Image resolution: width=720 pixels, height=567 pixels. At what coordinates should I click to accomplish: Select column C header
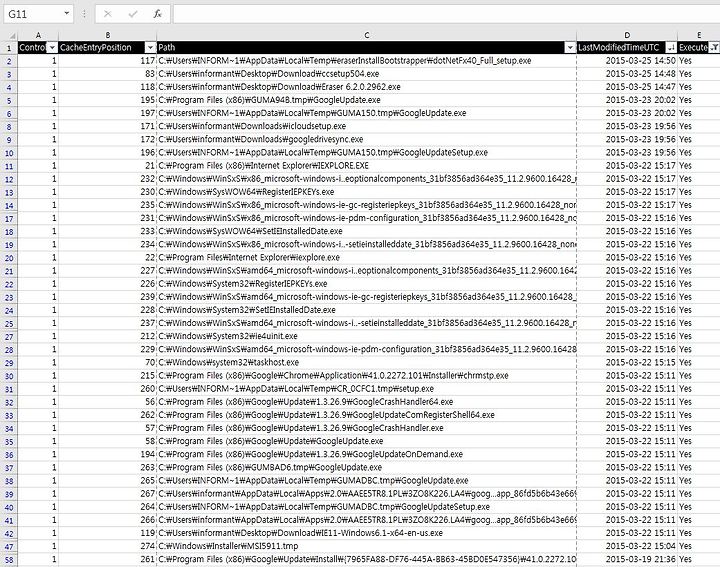point(366,35)
